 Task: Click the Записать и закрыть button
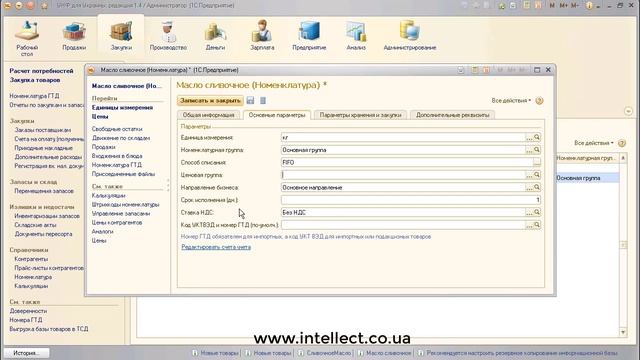(x=210, y=100)
